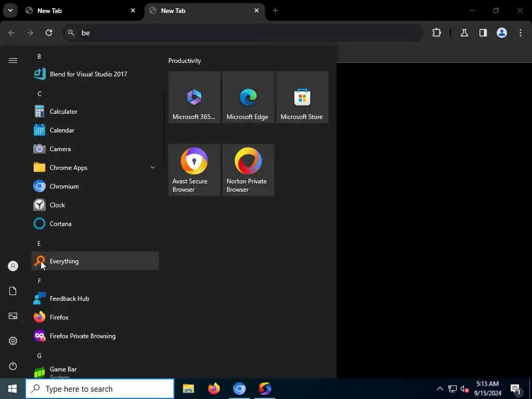This screenshot has height=399, width=532.
Task: Open the tab search dropdown
Action: (x=10, y=10)
